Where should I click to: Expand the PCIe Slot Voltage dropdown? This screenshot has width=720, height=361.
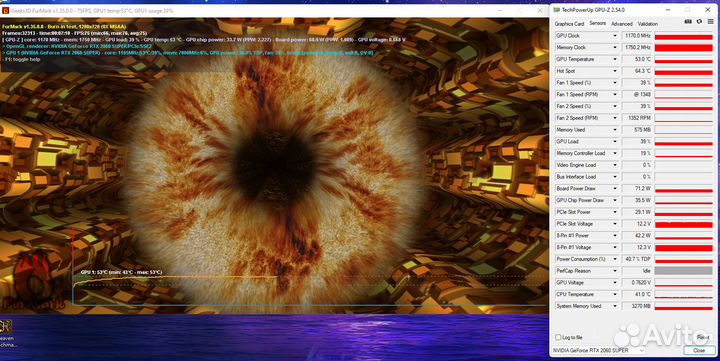615,224
